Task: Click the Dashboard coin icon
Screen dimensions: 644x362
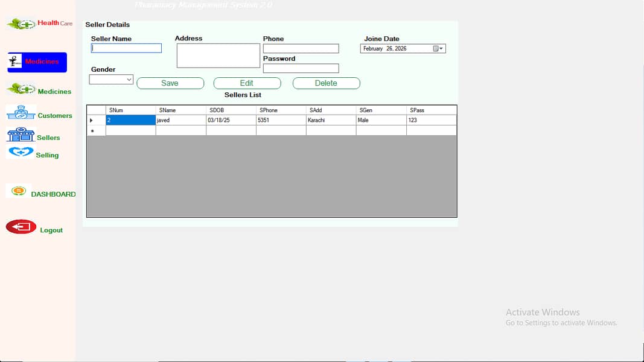Action: tap(19, 191)
